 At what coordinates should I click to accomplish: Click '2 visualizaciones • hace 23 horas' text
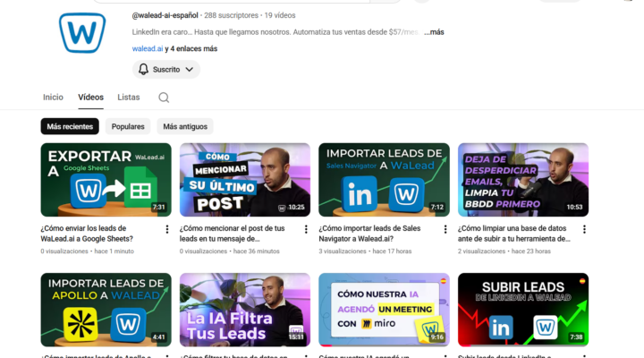click(504, 251)
